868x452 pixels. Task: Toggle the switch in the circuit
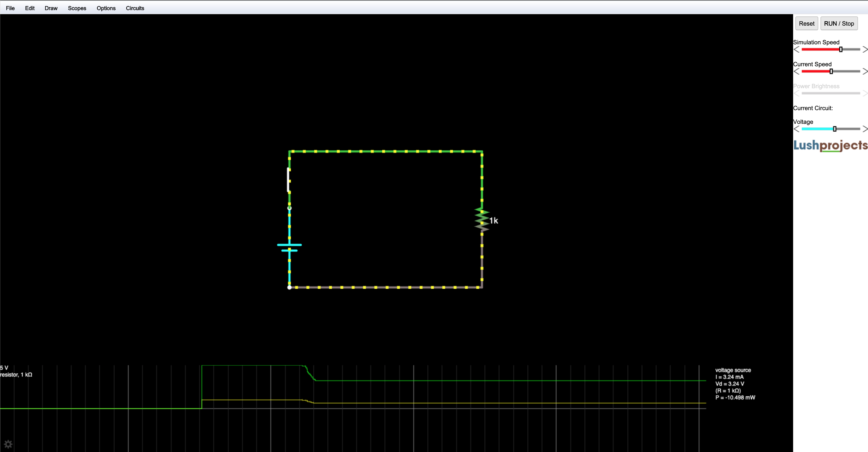289,180
